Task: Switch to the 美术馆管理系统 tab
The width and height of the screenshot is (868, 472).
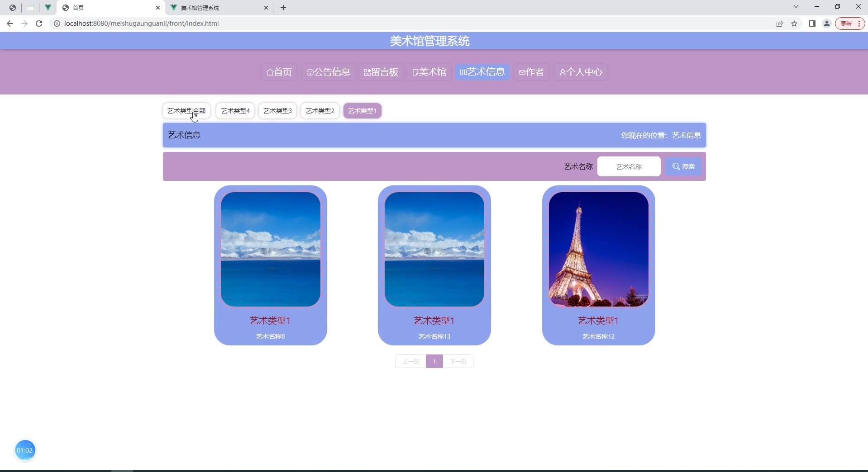Action: (x=219, y=8)
